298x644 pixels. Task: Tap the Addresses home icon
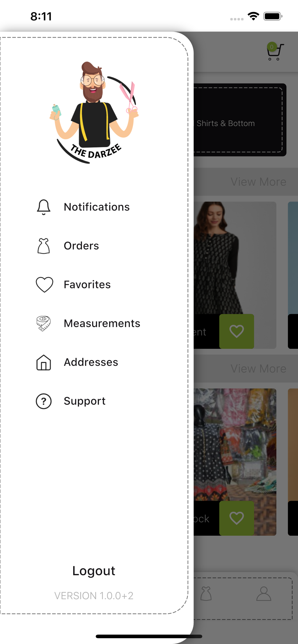(44, 362)
